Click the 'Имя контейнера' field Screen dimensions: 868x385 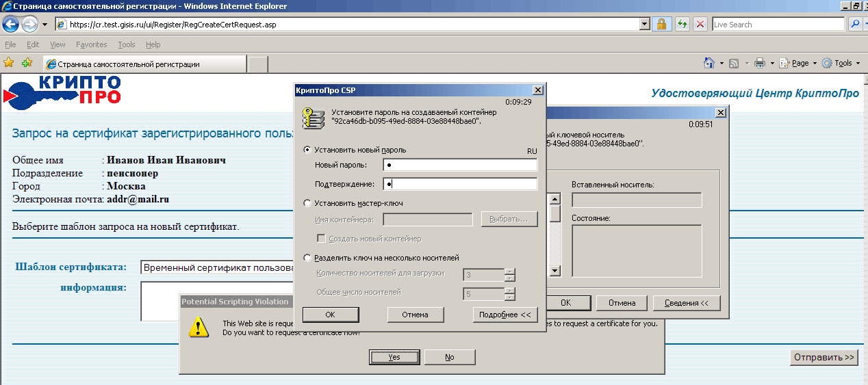(x=428, y=220)
